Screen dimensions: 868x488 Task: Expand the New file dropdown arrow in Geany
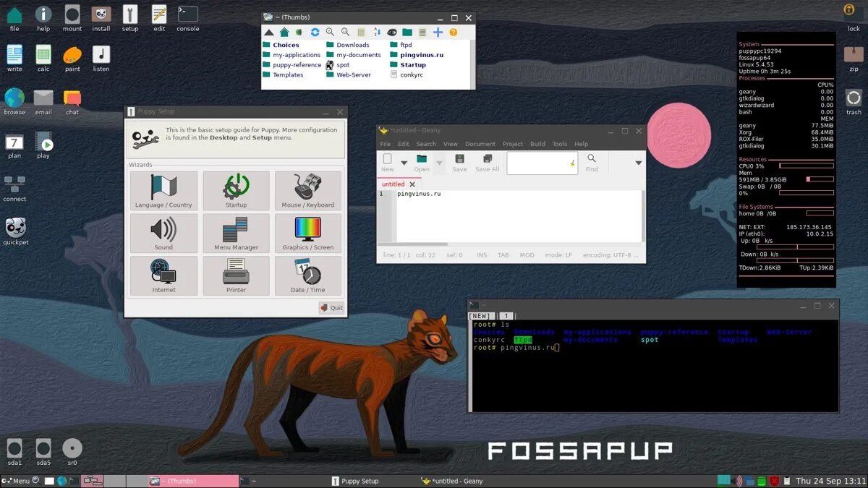point(404,163)
